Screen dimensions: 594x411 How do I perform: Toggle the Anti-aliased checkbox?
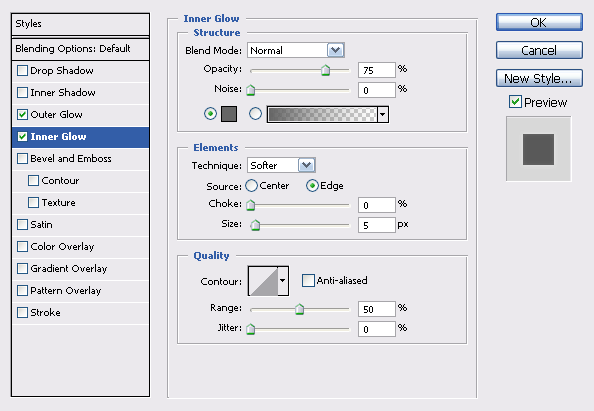308,281
